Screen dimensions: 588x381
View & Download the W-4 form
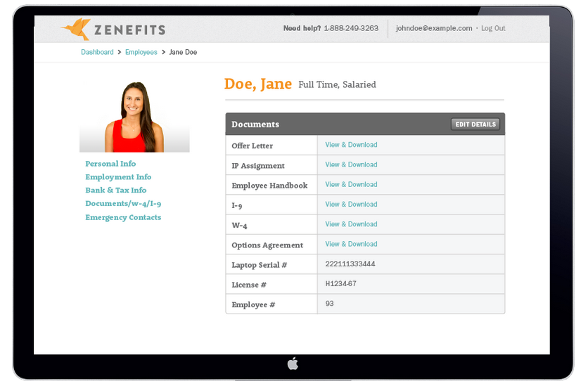(352, 224)
